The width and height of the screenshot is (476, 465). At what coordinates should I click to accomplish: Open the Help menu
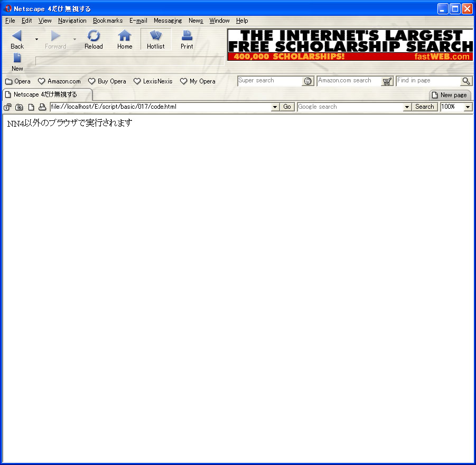click(242, 21)
